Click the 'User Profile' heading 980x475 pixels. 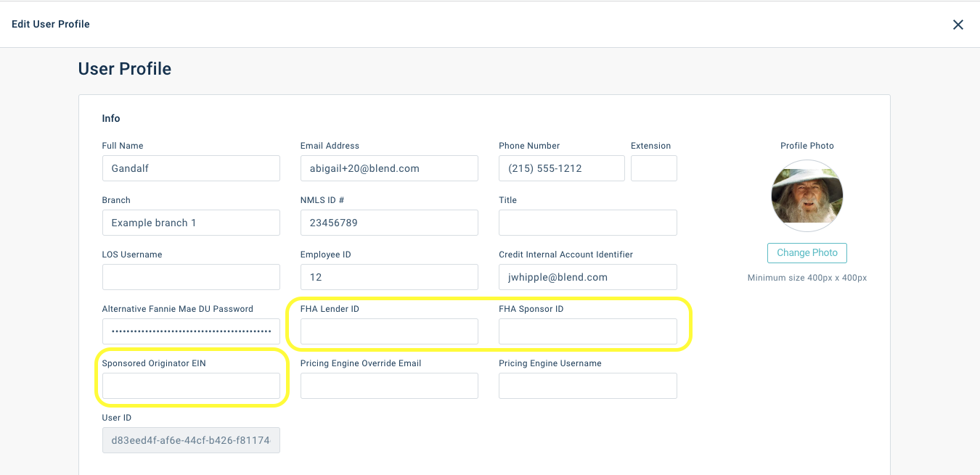click(125, 69)
